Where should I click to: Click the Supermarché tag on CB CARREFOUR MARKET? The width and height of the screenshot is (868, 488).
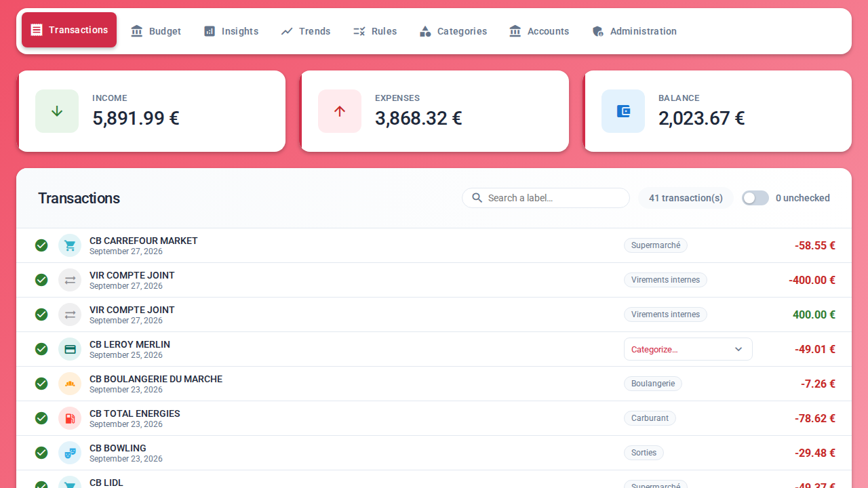coord(656,245)
